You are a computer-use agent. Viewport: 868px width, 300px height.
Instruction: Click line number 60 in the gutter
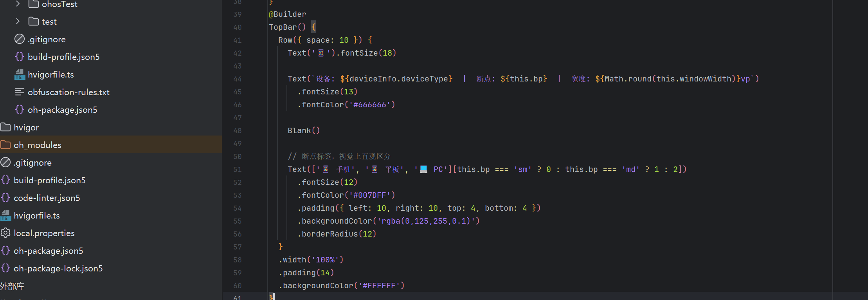[238, 286]
